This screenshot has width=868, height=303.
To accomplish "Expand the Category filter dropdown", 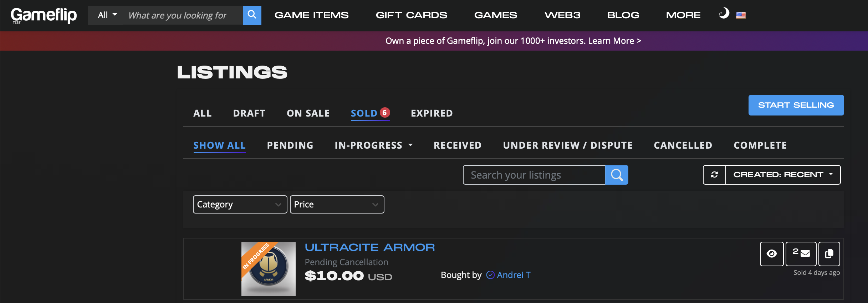I will coord(240,204).
